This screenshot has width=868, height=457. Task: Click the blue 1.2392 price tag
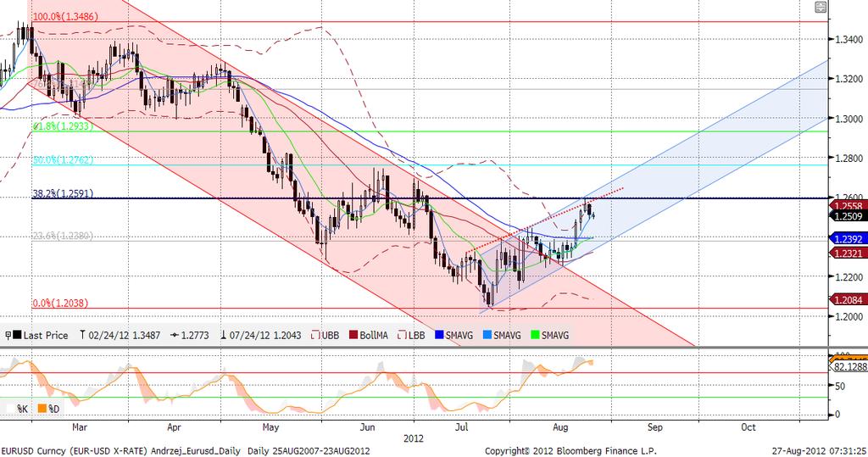[848, 239]
